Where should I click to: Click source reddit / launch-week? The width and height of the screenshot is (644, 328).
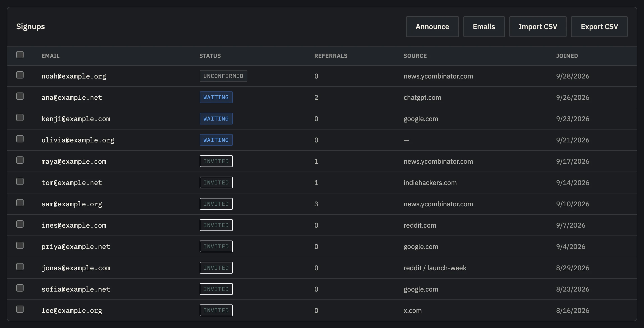pos(435,268)
